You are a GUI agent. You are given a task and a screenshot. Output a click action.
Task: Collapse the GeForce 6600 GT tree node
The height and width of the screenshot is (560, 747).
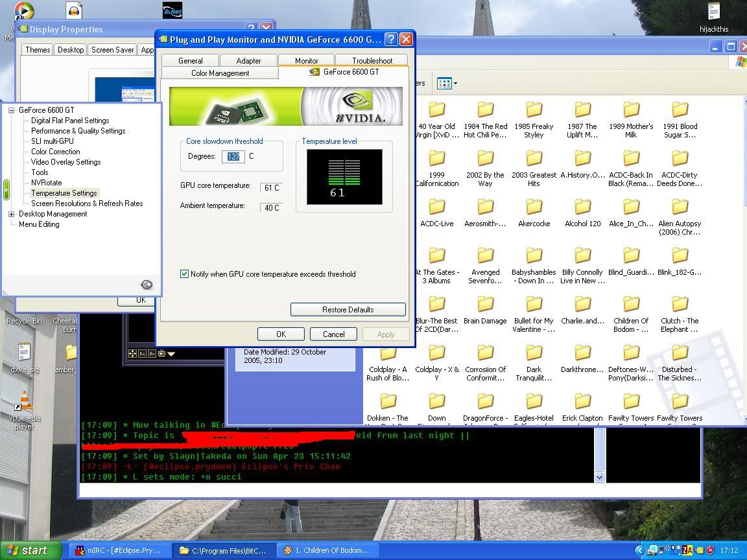(x=11, y=110)
